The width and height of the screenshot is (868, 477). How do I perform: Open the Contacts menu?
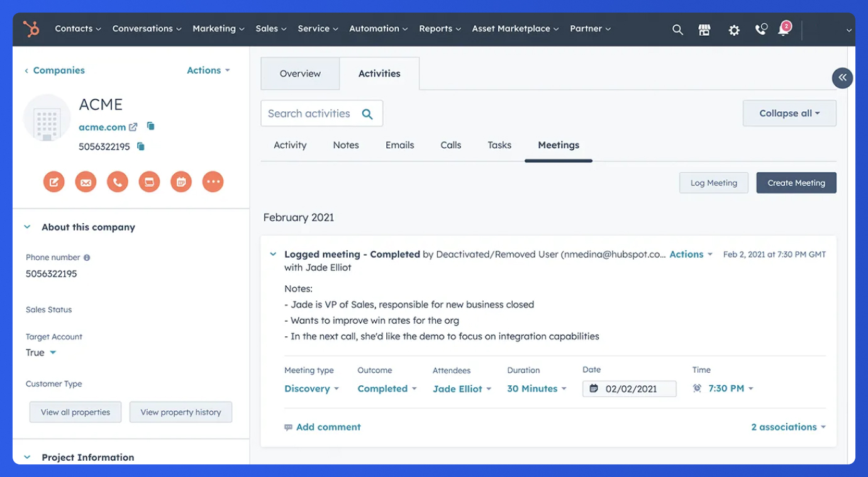78,29
